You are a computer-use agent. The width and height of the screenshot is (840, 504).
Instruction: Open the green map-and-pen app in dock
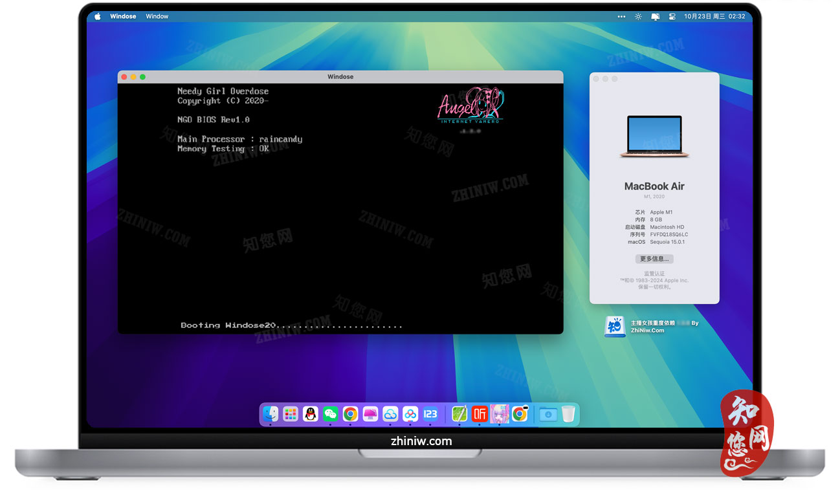(x=459, y=414)
